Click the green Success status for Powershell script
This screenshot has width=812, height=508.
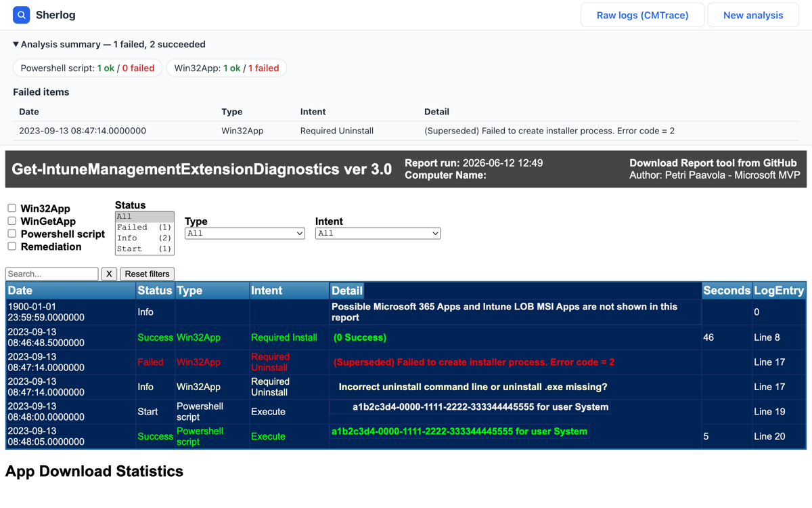pyautogui.click(x=155, y=436)
